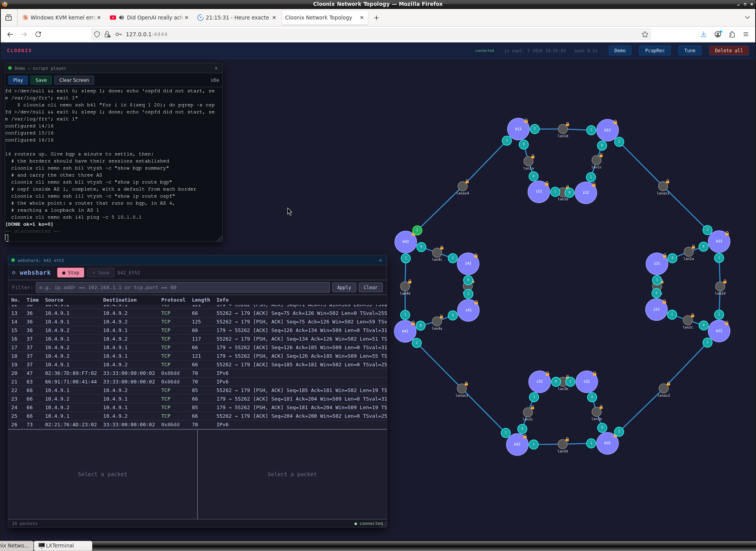Screen dimensions: 756x551
Task: Click the lan1d LAN node
Action: click(562, 129)
